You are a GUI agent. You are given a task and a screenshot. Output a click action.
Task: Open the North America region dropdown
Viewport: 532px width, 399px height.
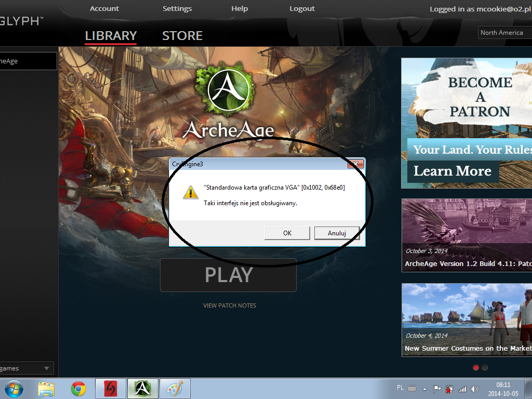(505, 33)
